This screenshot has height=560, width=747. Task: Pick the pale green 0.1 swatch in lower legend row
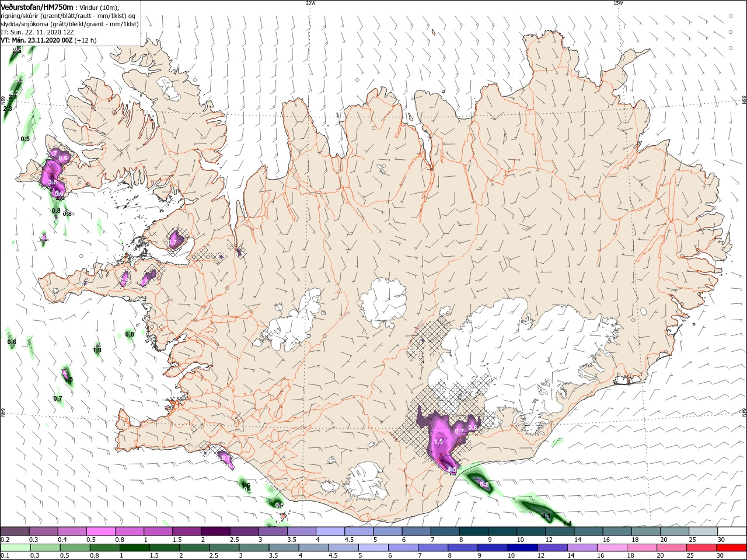pyautogui.click(x=15, y=548)
